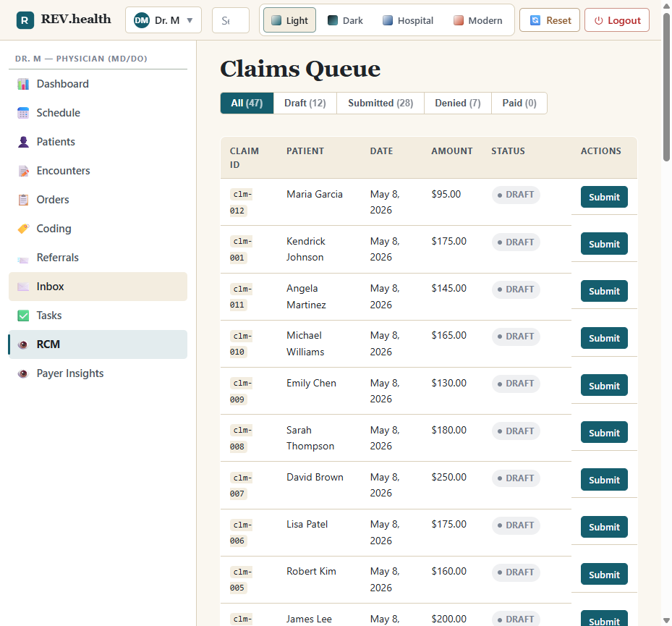Open the Dr. M user dropdown arrow
The height and width of the screenshot is (626, 672).
[x=190, y=20]
